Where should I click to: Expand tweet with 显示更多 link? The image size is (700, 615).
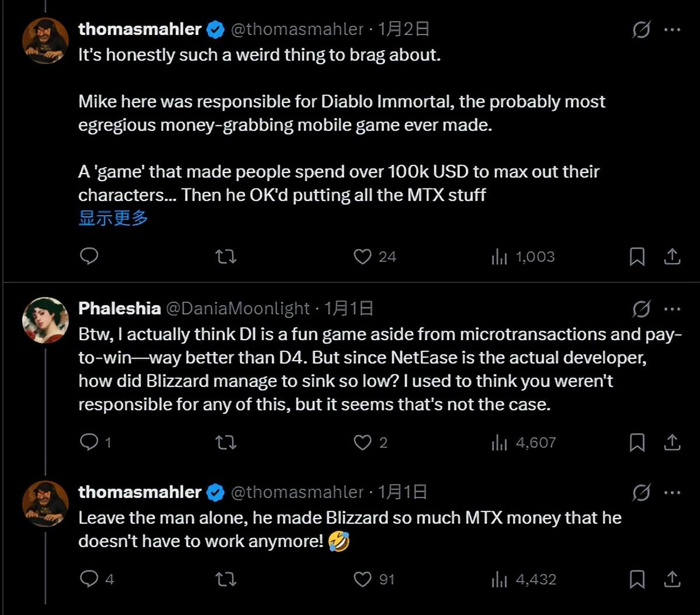113,218
